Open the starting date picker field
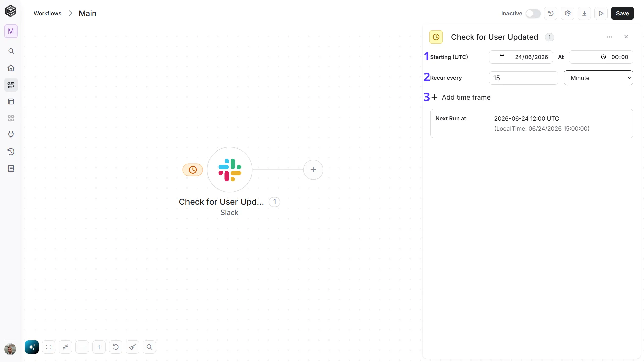644x362 pixels. 521,57
